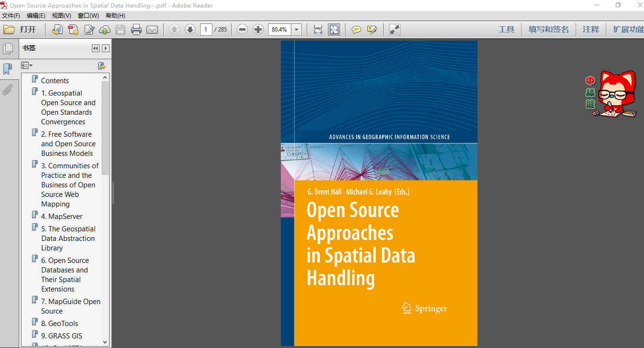Click the Adobe Reader title bar icon
644x348 pixels.
4,5
